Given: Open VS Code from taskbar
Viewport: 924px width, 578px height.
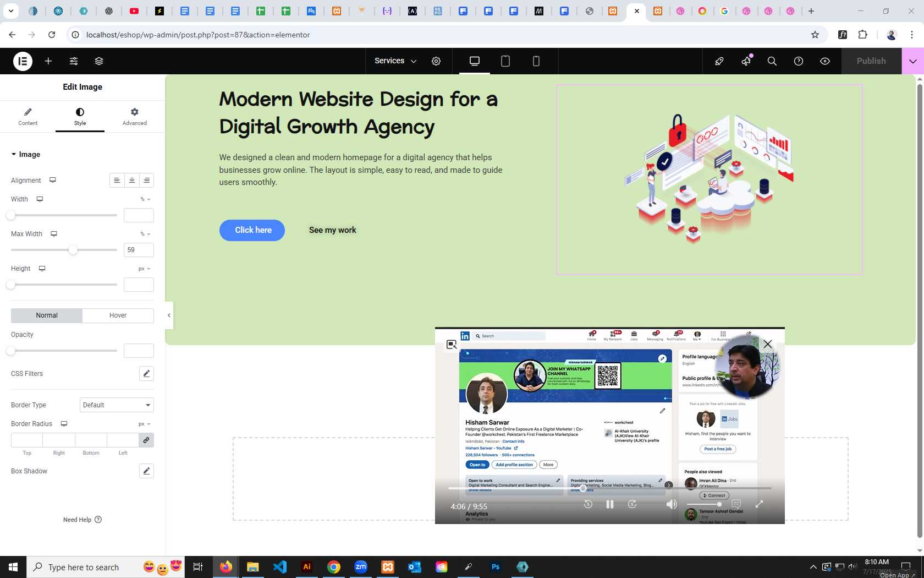Looking at the screenshot, I should pos(280,567).
